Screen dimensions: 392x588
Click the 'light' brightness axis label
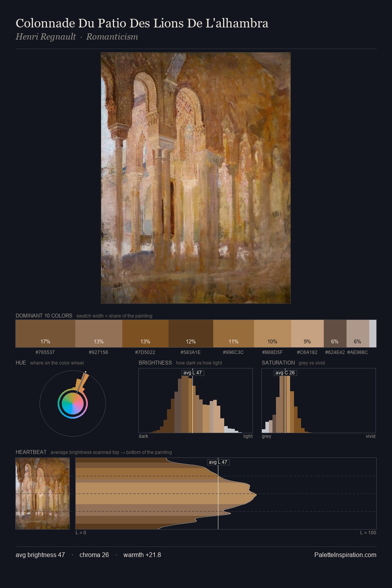point(248,436)
